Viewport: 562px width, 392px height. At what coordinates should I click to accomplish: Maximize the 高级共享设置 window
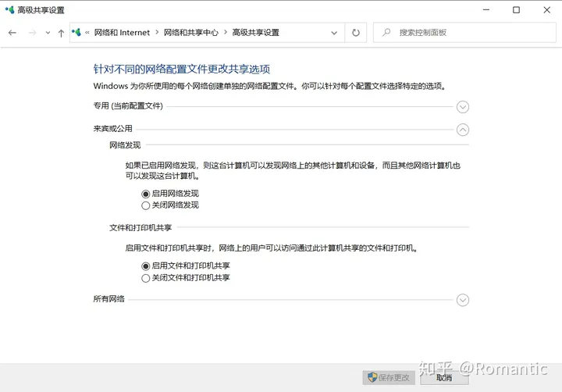click(x=516, y=9)
